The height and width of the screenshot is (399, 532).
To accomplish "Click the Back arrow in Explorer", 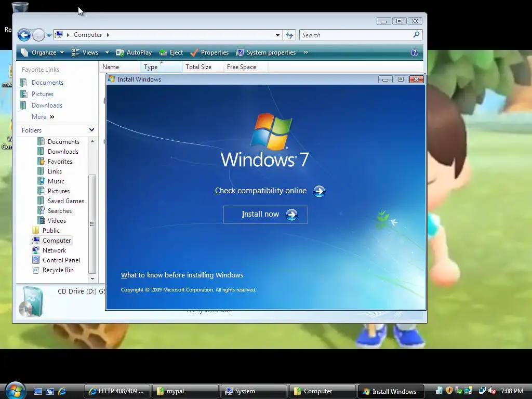I will [24, 35].
